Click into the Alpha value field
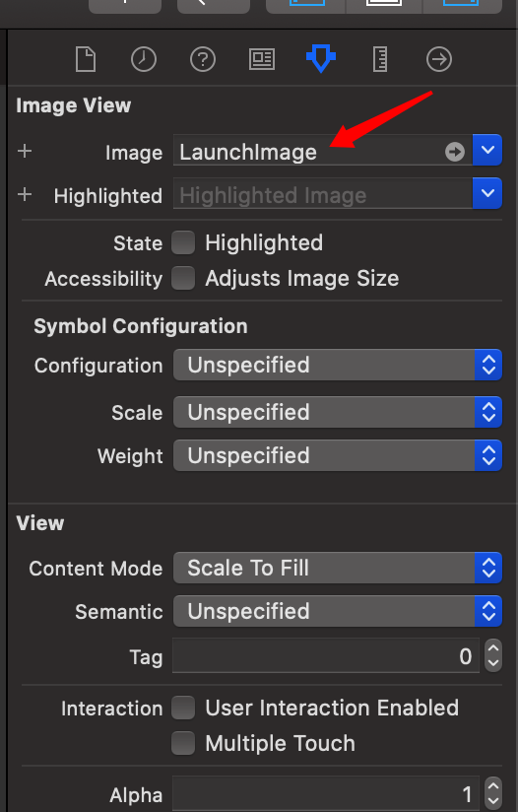 pos(326,794)
